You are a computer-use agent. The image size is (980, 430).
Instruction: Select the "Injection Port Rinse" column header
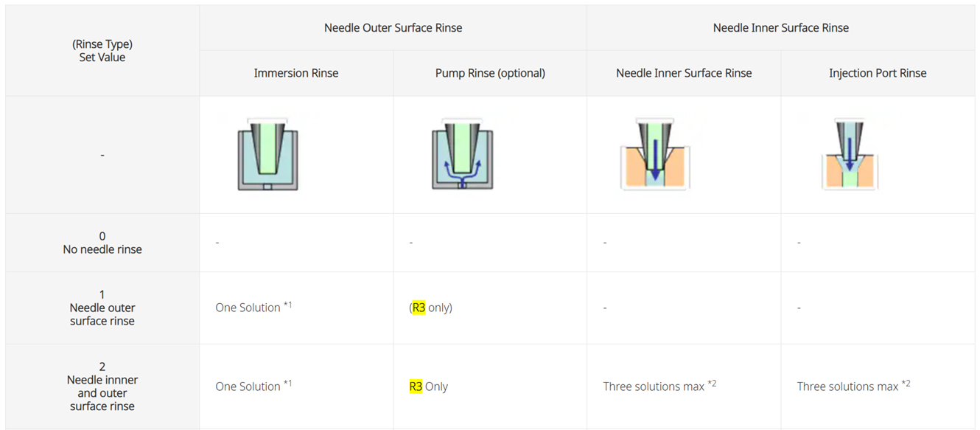pos(878,73)
